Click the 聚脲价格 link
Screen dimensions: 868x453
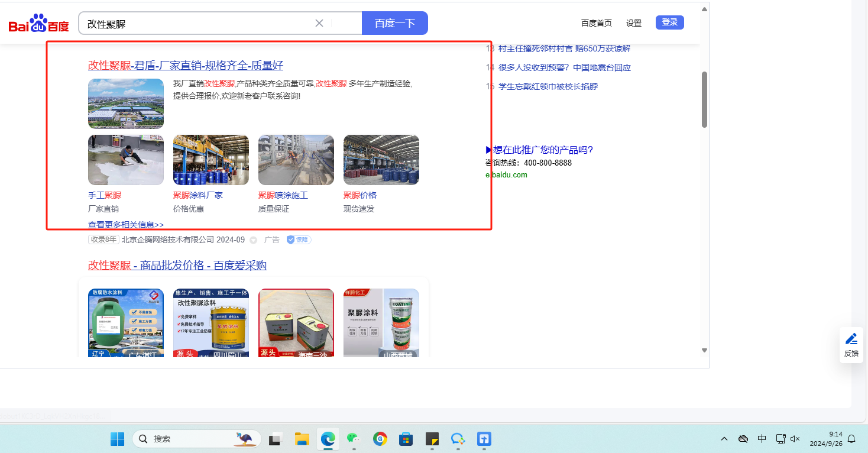tap(360, 195)
